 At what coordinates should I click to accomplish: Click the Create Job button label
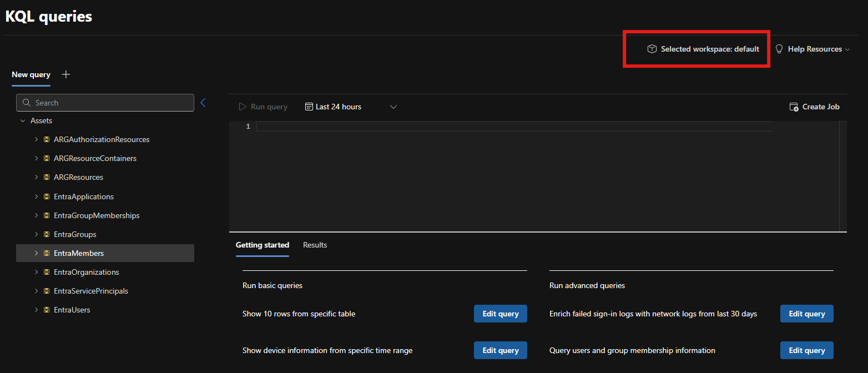821,107
